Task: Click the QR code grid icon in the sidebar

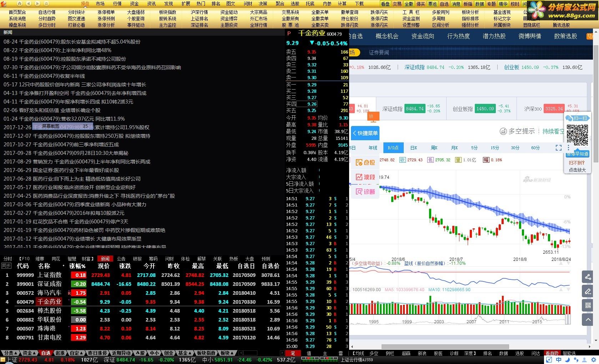Action: coord(587,305)
